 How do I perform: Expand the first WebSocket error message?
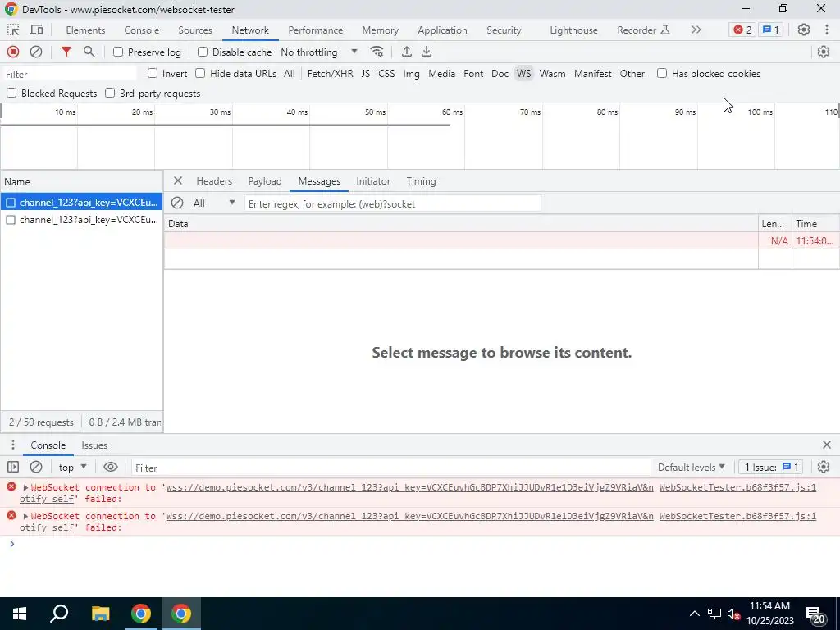[25, 487]
